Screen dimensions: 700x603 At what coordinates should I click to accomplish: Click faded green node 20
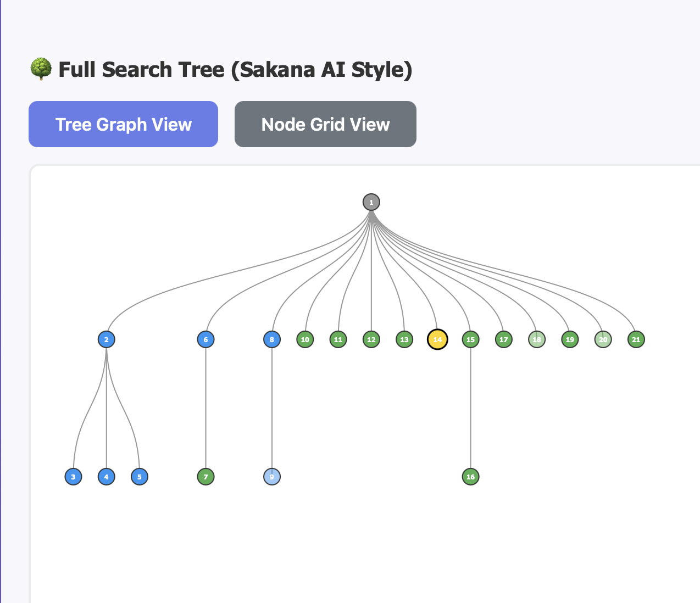point(603,339)
